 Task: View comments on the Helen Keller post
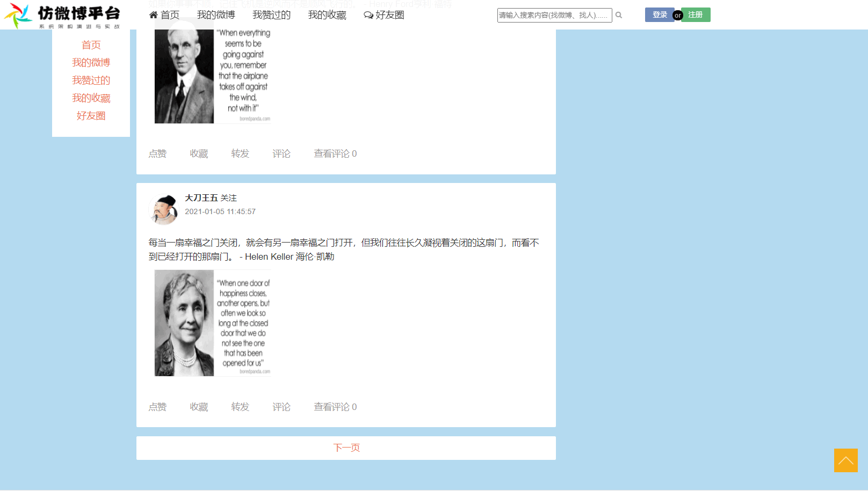pyautogui.click(x=335, y=407)
